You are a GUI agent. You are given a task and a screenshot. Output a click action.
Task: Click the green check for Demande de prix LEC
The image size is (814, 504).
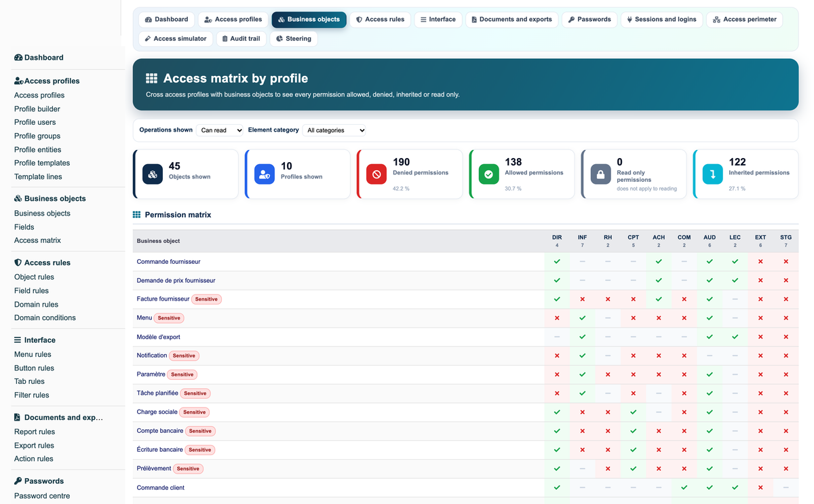coord(735,280)
